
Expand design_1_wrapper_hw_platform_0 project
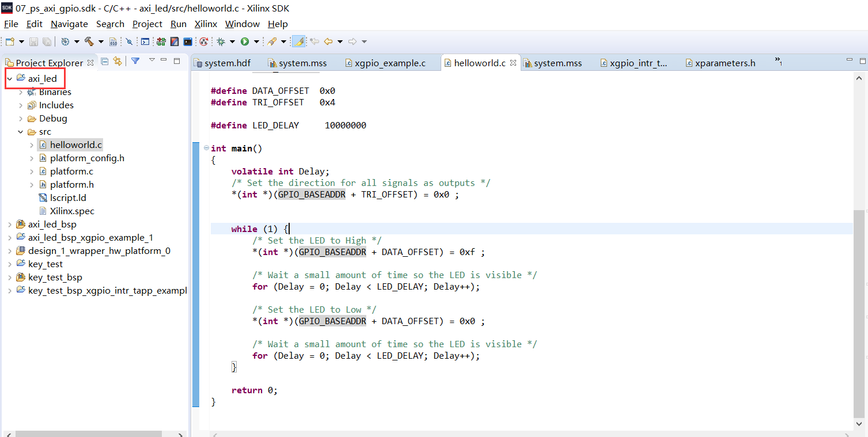10,251
